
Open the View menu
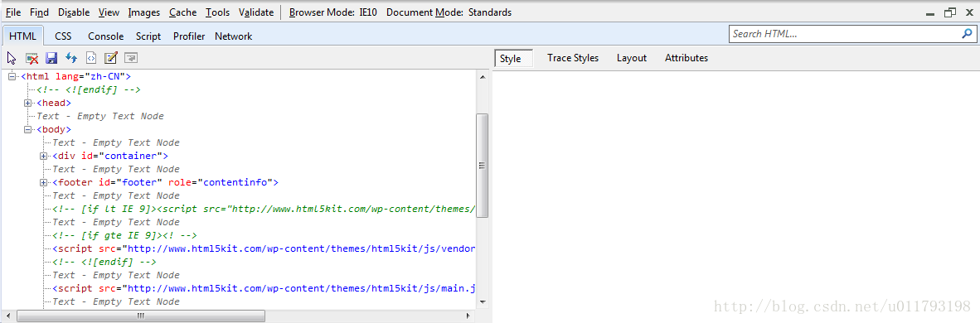(109, 12)
